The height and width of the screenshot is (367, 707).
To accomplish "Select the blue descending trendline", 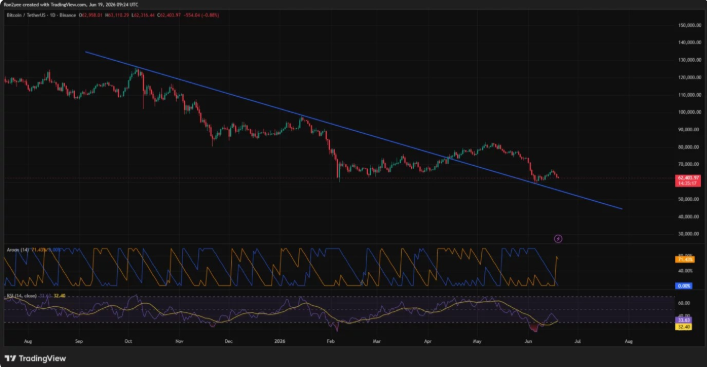I will (x=354, y=130).
